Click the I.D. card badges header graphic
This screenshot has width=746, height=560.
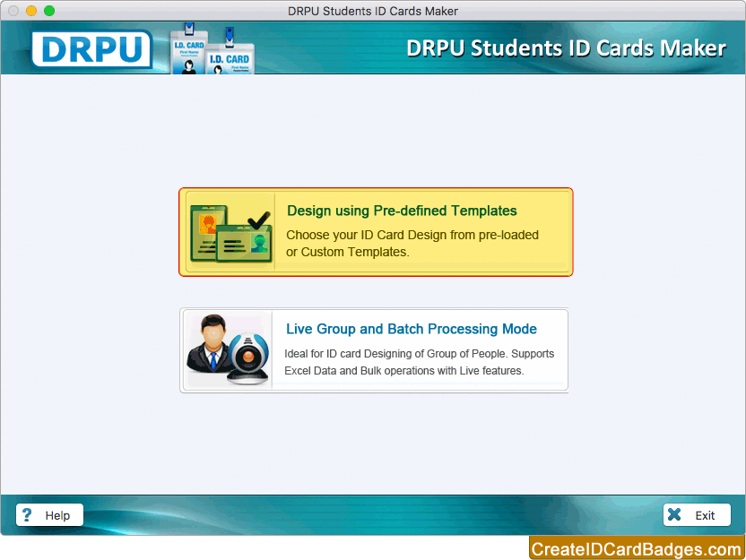(x=213, y=48)
